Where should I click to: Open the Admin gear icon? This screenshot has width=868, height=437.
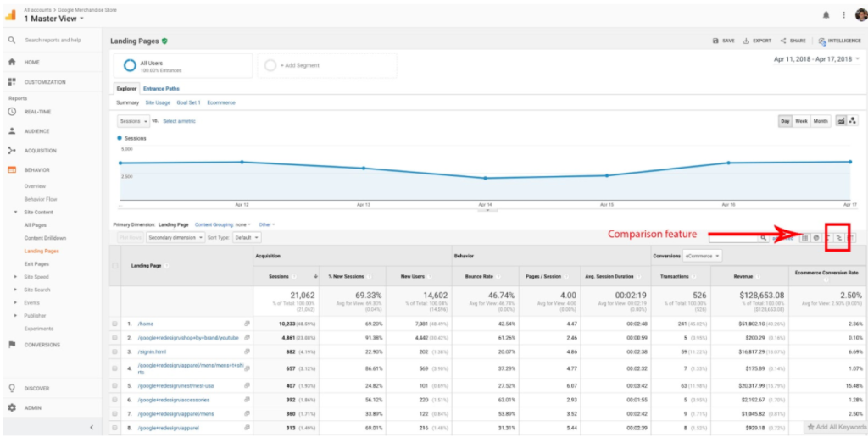coord(12,407)
